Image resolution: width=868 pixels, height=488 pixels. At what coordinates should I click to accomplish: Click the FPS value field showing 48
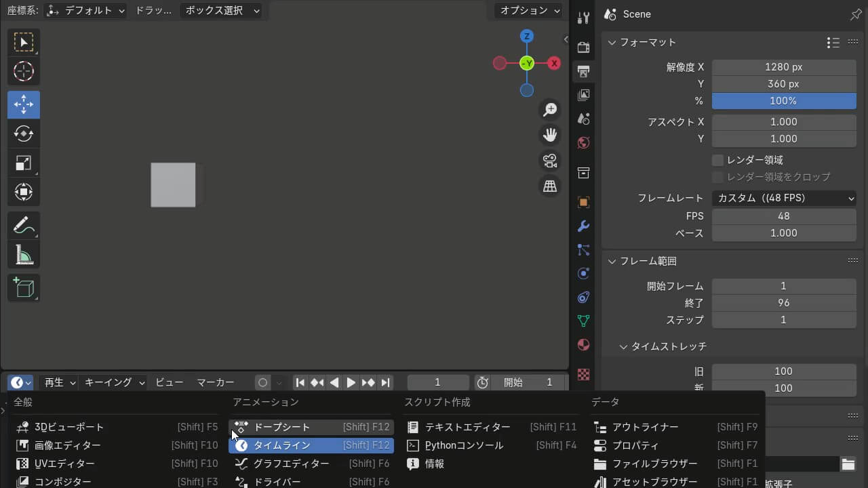coord(784,216)
